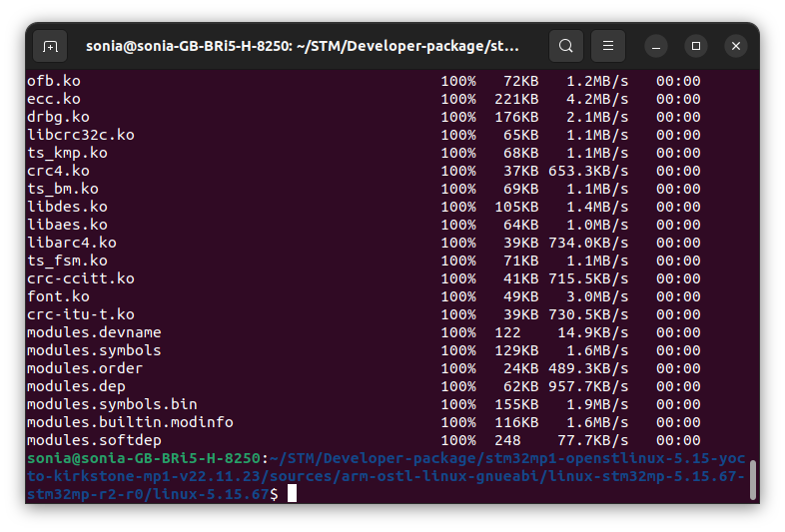The width and height of the screenshot is (785, 532).
Task: Click the modules.builtin.modinfo entry
Action: pyautogui.click(x=130, y=422)
